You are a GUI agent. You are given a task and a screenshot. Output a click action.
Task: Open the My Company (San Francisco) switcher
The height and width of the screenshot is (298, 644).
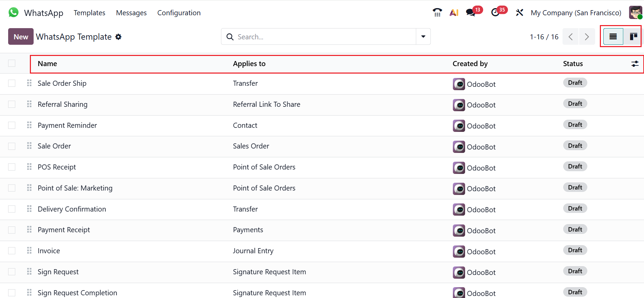click(576, 13)
